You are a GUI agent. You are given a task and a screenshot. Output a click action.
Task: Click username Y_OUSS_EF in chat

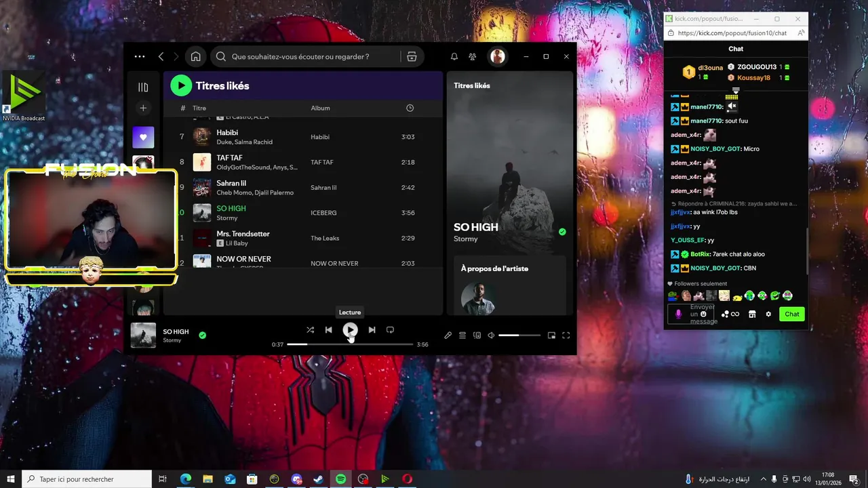click(x=688, y=240)
